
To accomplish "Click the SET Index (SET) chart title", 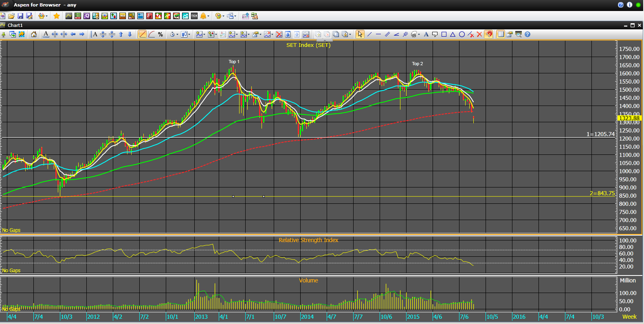I will click(x=308, y=45).
